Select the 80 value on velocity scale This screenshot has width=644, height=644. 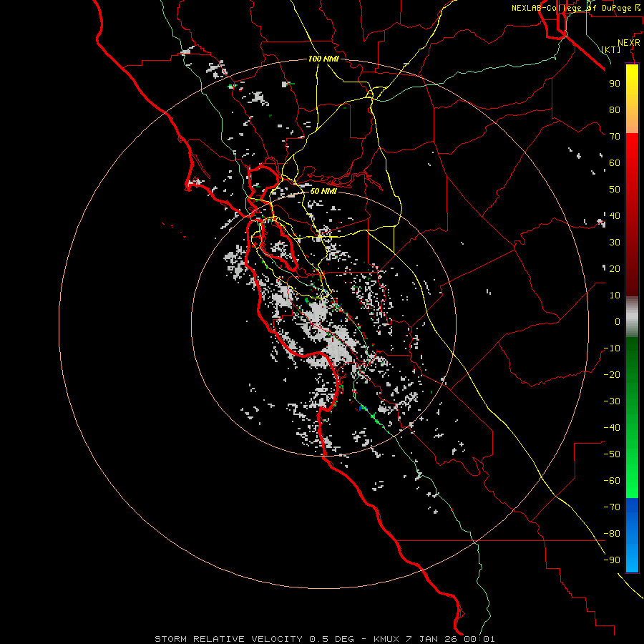[x=615, y=109]
